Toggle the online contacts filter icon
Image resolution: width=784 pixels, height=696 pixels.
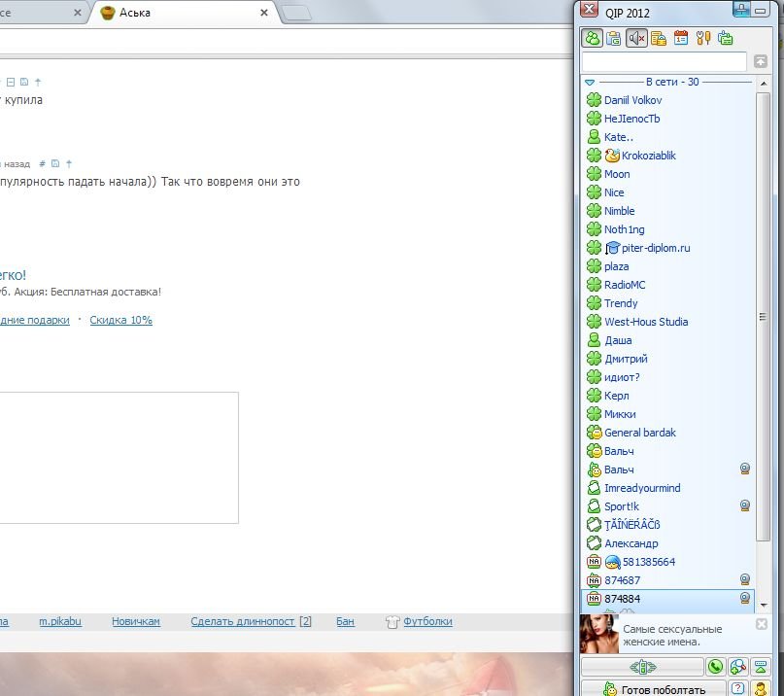(x=592, y=39)
